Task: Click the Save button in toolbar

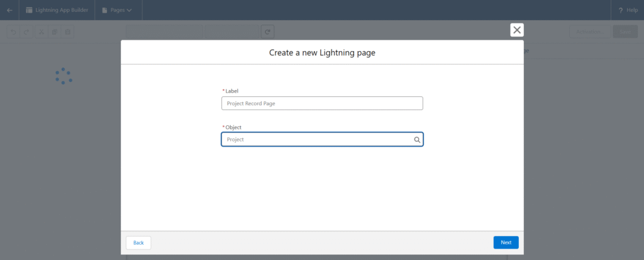Action: pyautogui.click(x=625, y=31)
